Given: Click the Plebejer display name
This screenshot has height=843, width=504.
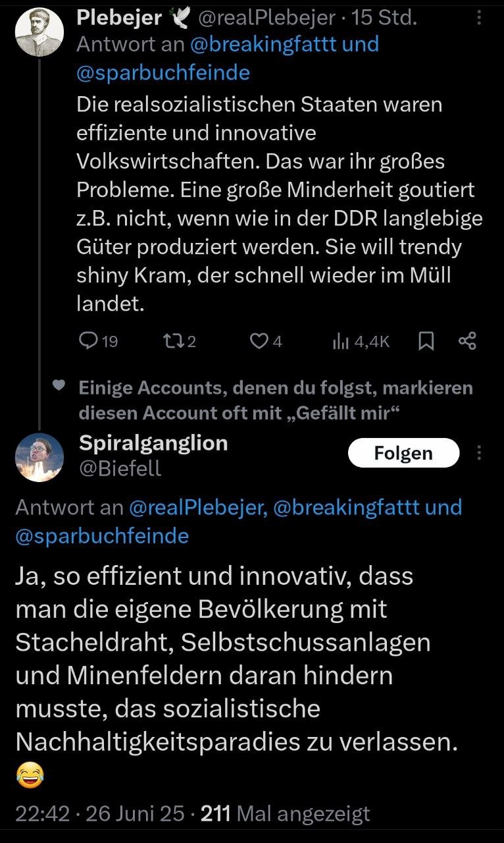Looking at the screenshot, I should click(x=119, y=18).
